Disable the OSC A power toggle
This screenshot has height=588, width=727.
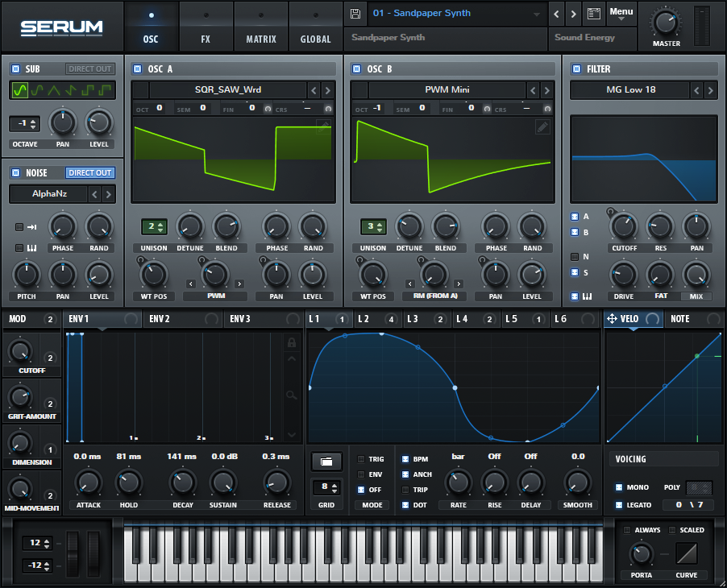coord(137,69)
